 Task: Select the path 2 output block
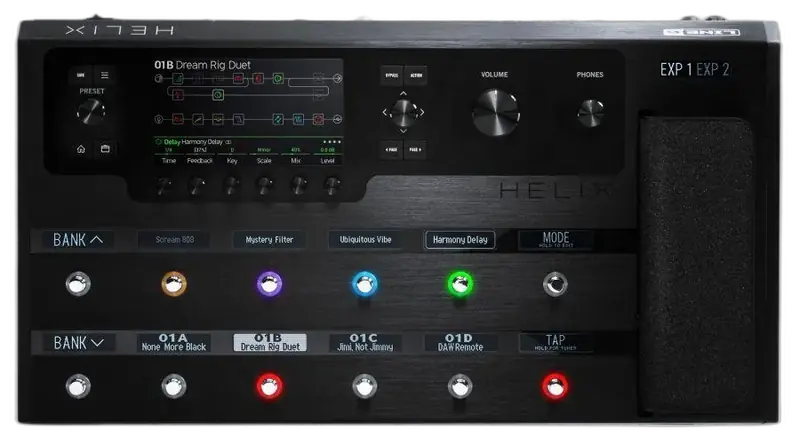[x=337, y=119]
